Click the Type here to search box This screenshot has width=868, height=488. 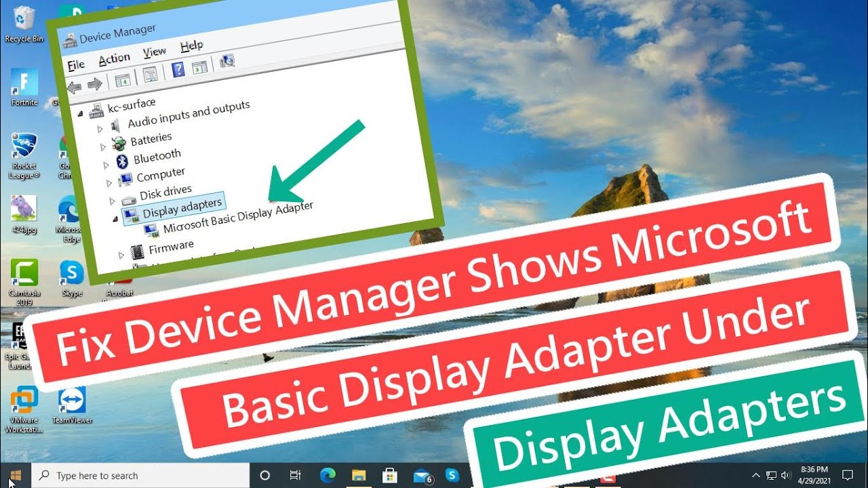click(x=140, y=476)
